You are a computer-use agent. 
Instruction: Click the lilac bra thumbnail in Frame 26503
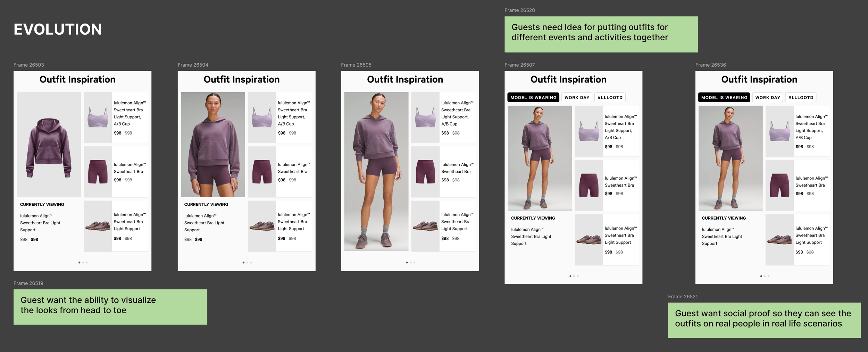[x=98, y=118]
